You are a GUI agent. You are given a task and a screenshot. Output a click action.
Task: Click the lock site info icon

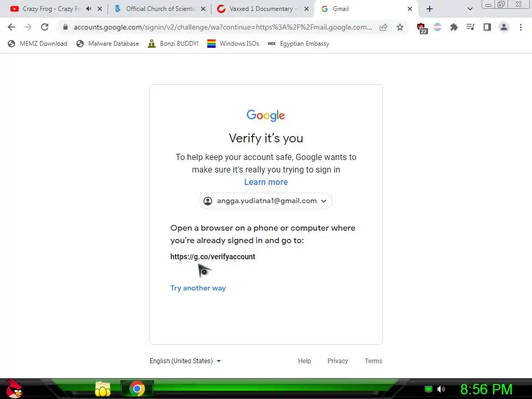pyautogui.click(x=65, y=27)
